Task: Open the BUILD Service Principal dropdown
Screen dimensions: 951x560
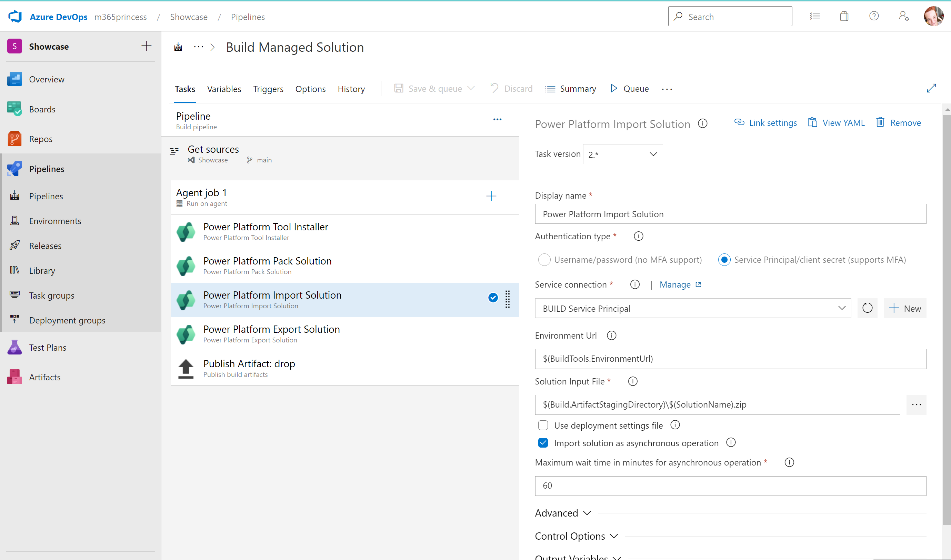Action: [x=693, y=308]
